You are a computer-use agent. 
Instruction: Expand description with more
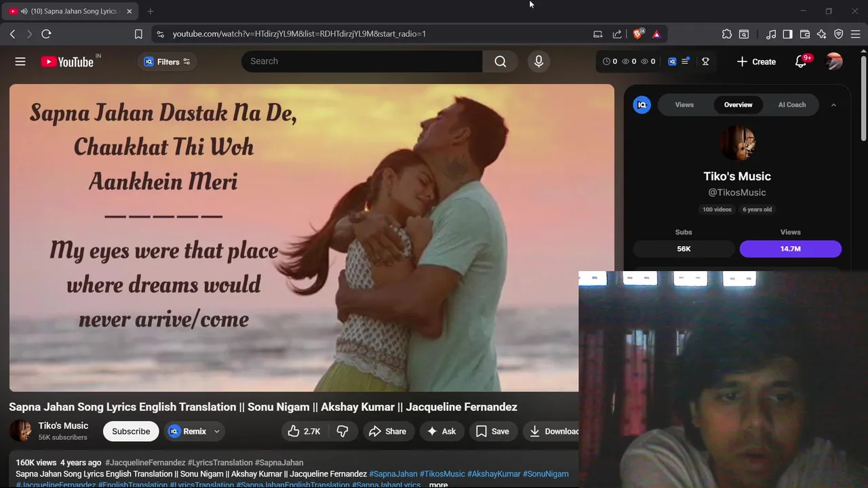(x=438, y=485)
